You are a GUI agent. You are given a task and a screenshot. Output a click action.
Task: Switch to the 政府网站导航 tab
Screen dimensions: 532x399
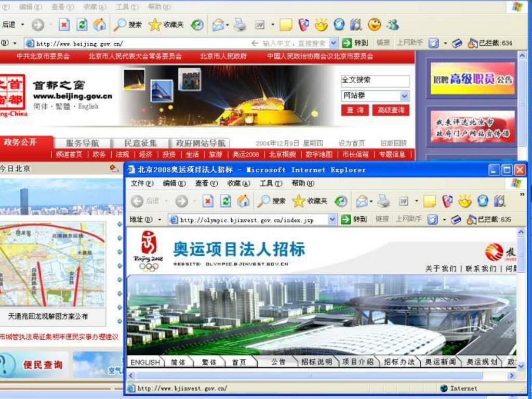200,143
